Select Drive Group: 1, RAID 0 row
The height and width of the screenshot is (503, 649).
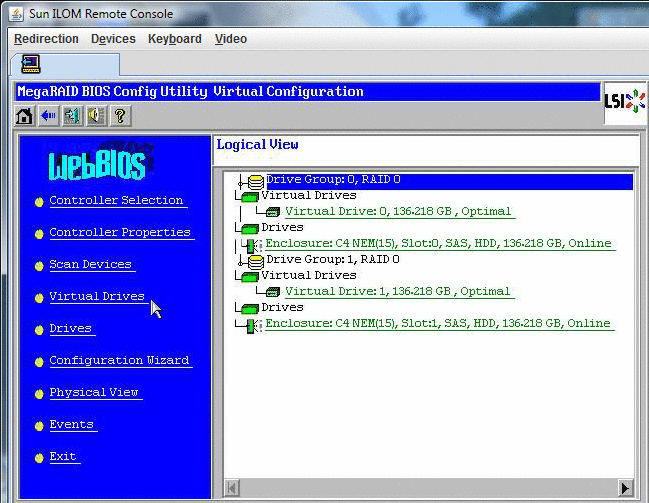click(x=333, y=260)
